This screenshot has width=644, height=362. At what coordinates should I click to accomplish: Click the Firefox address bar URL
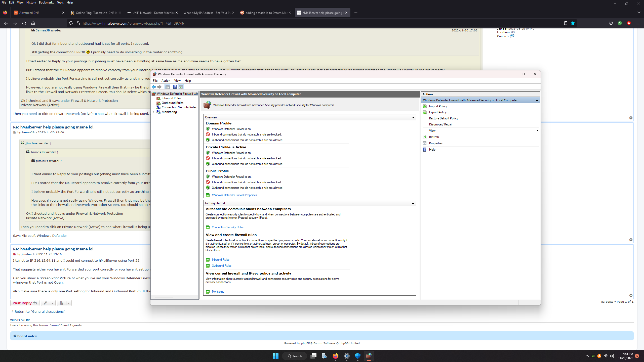(x=133, y=23)
